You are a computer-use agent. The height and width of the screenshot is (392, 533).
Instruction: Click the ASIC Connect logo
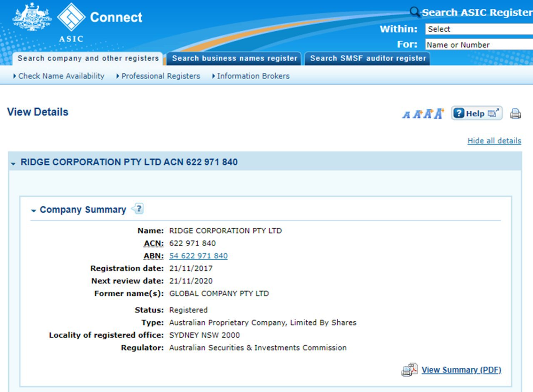[71, 17]
